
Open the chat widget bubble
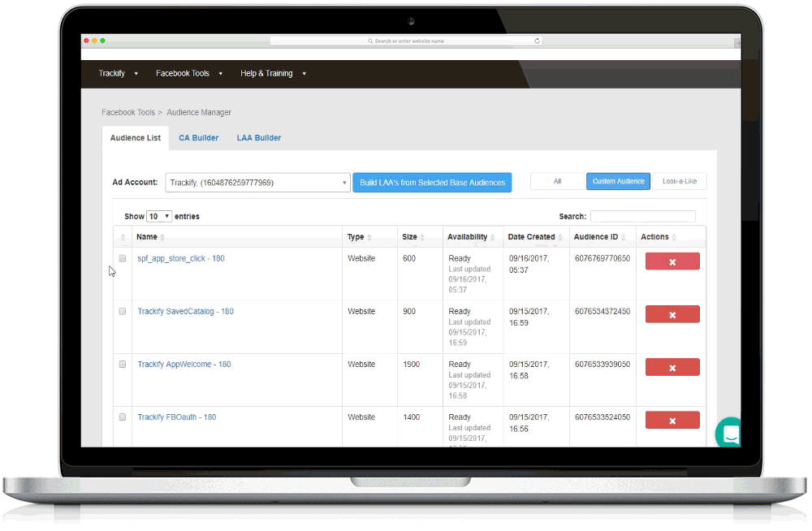[x=728, y=433]
